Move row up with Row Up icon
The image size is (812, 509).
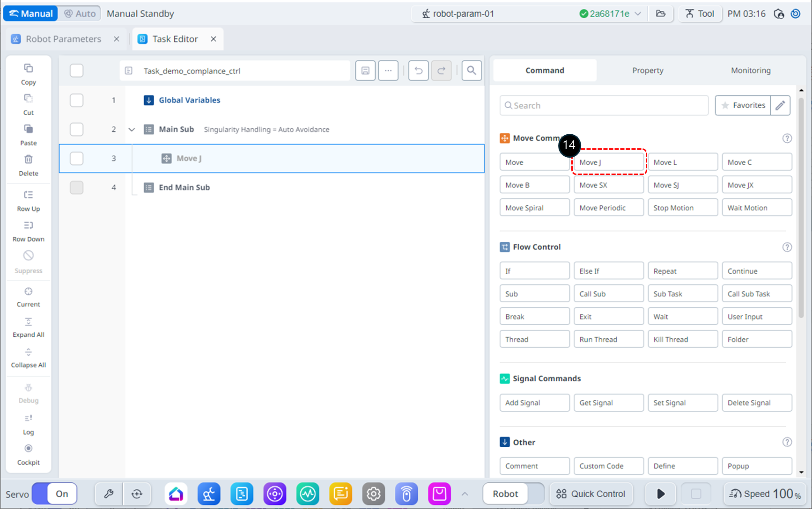point(28,195)
